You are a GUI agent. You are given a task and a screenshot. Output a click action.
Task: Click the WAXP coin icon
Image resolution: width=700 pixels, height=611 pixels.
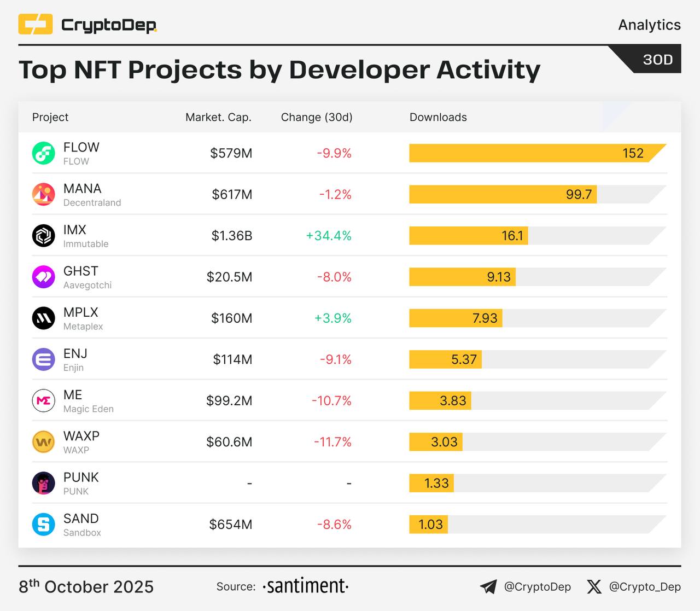click(x=43, y=442)
